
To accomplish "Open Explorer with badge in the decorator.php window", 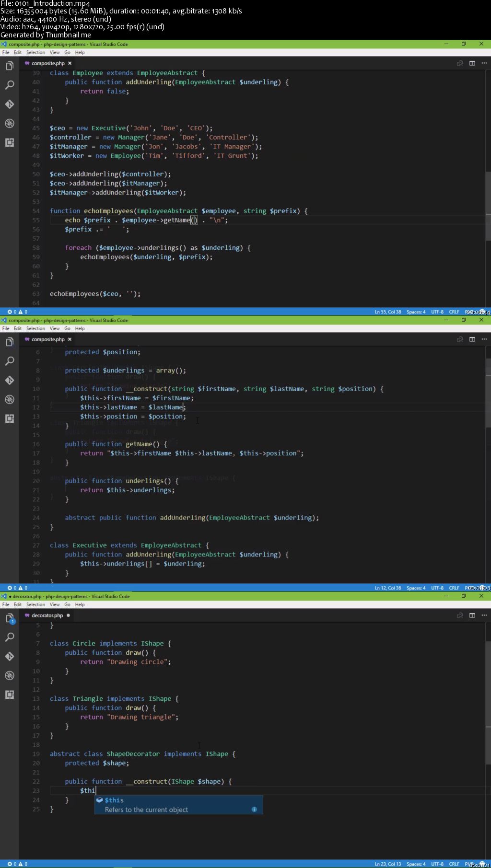I will point(9,618).
